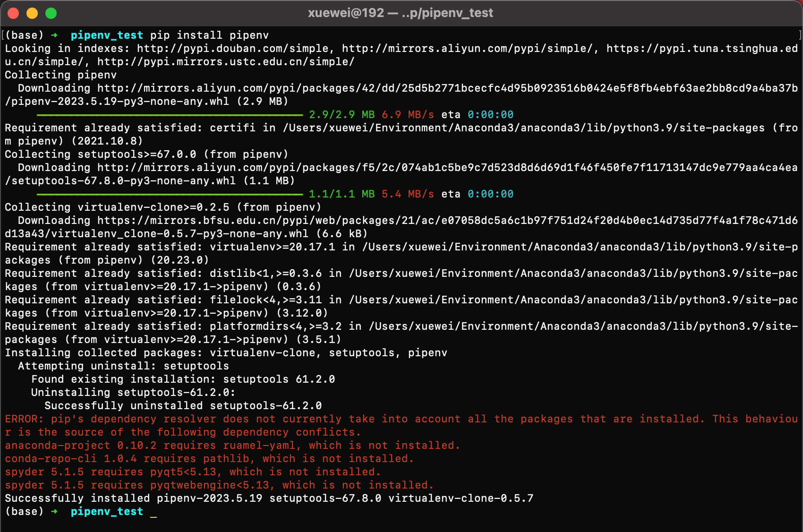Screen dimensions: 803x532
Task: Click the "6.9 MB/s" download speed text
Action: point(408,115)
